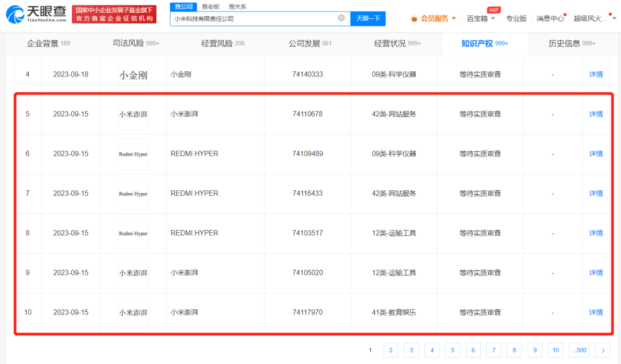Open 司法风险 section tab
Viewport: 621px width, 364px height.
point(136,43)
